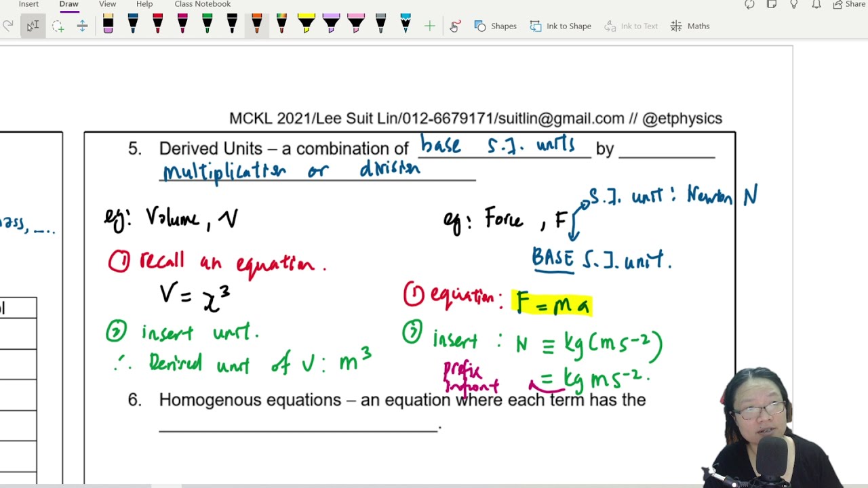Open the Class Notebook tab
The width and height of the screenshot is (868, 488).
pos(203,4)
